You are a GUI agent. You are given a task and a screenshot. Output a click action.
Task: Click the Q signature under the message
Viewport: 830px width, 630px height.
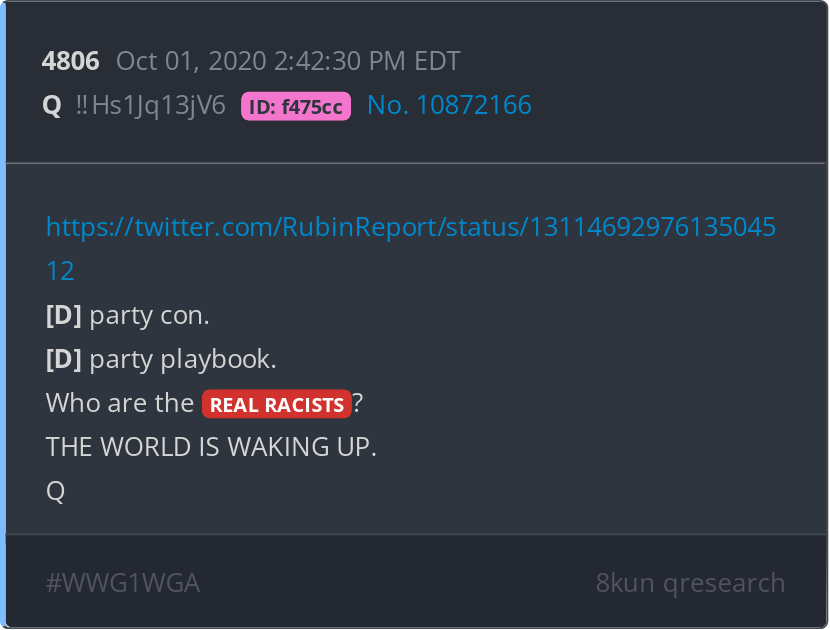click(56, 492)
